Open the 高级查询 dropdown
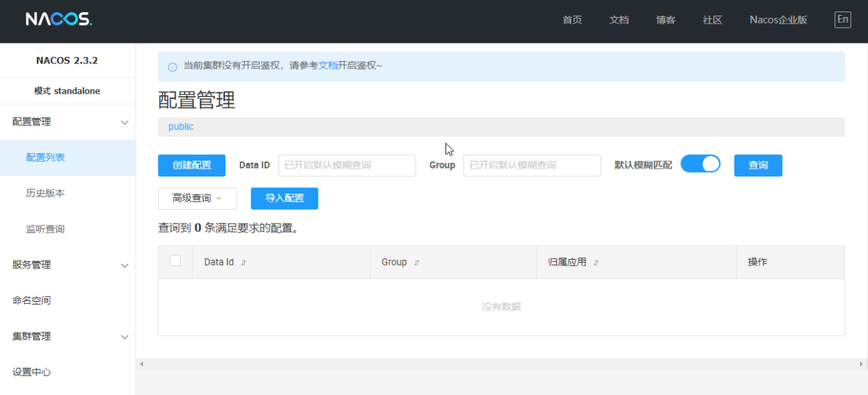 tap(197, 199)
